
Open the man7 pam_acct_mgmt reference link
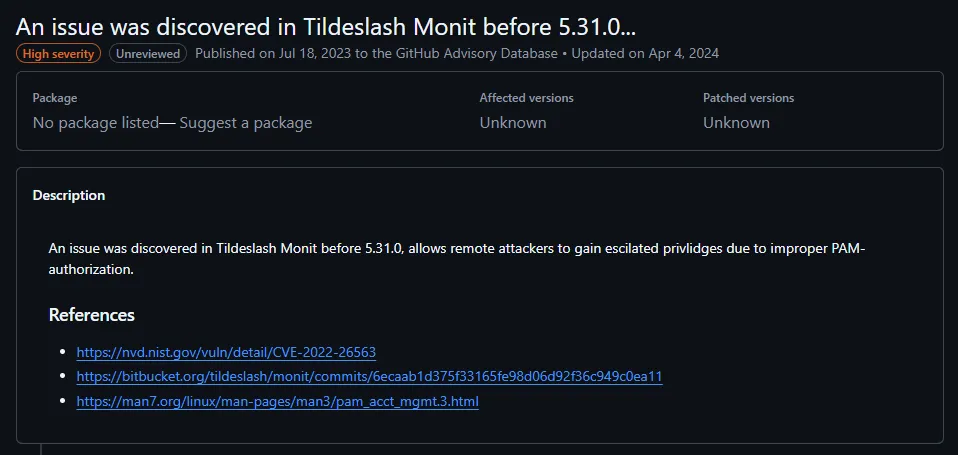[277, 402]
